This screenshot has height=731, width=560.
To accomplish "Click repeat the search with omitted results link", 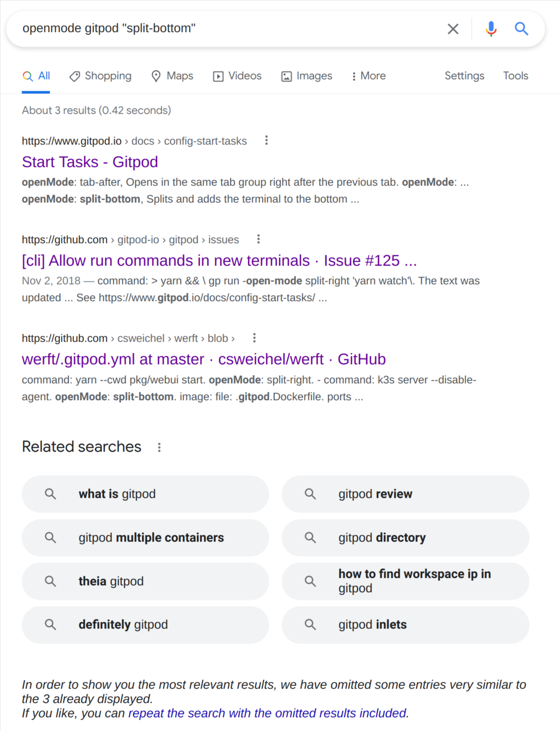I will tap(267, 713).
